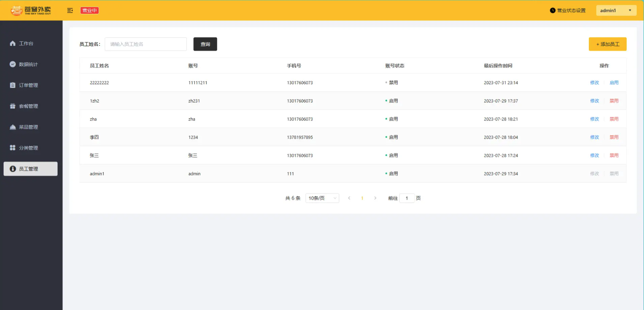
Task: Click 禁用 in the zha account row
Action: click(614, 119)
